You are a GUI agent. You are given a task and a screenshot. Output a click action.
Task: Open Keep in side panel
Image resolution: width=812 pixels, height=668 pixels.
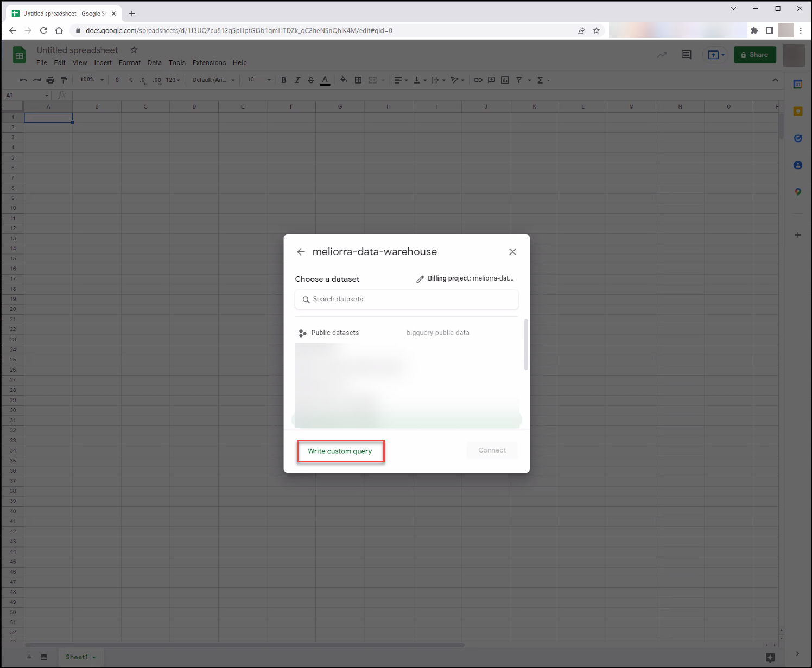(798, 111)
